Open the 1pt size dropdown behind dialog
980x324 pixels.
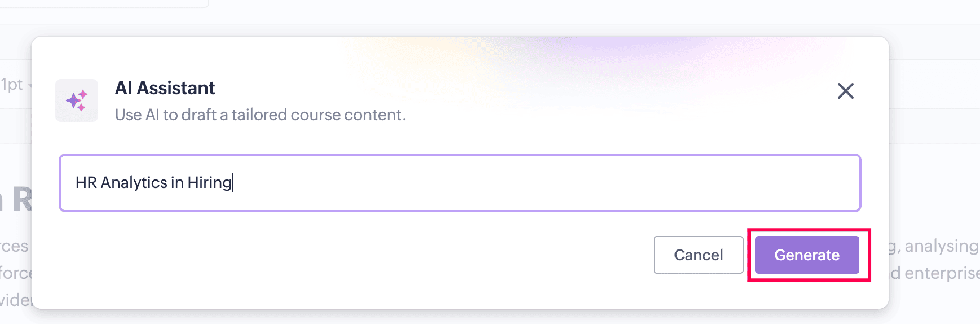[16, 85]
